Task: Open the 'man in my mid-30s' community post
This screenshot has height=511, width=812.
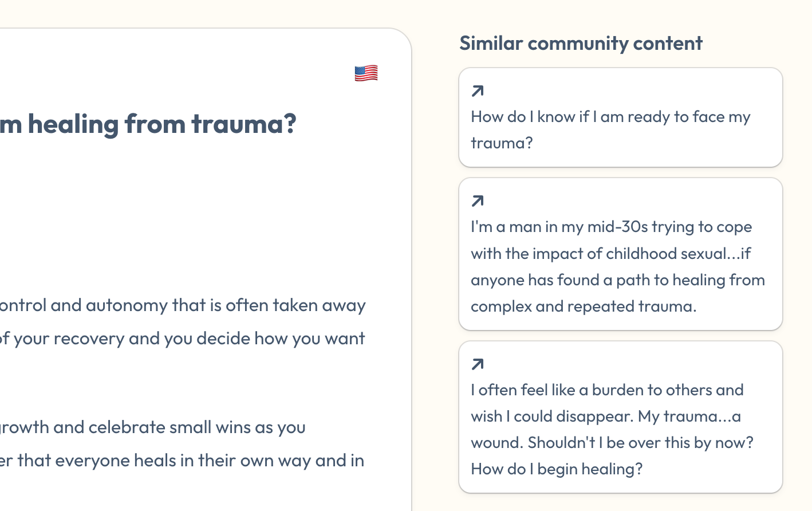Action: click(x=611, y=227)
